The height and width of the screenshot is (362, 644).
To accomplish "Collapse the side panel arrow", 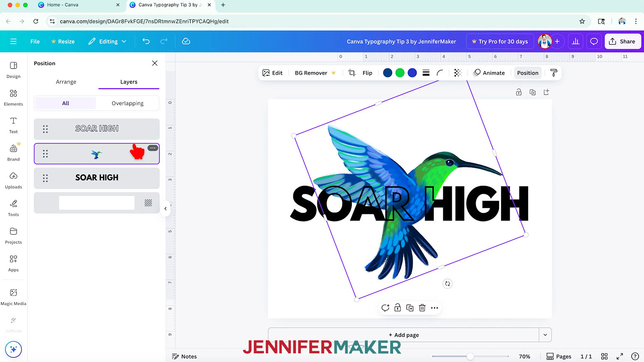I will [165, 208].
